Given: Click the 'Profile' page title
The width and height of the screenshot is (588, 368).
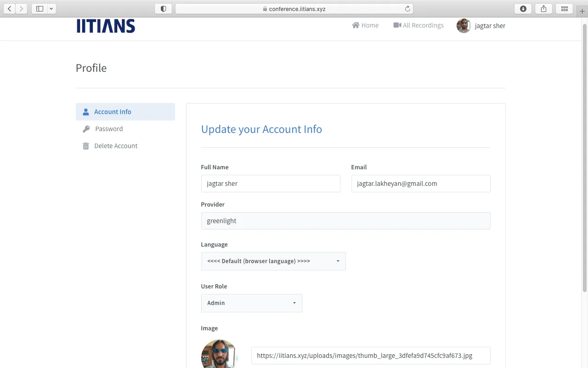Looking at the screenshot, I should [91, 68].
